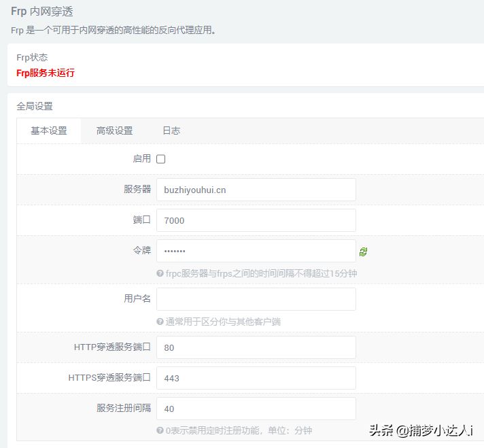Focus the 端口 field showing 7000
The image size is (484, 448).
pyautogui.click(x=256, y=220)
